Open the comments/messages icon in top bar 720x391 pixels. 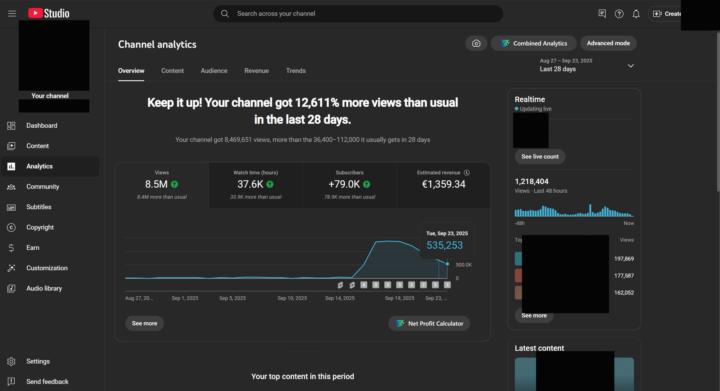[602, 14]
